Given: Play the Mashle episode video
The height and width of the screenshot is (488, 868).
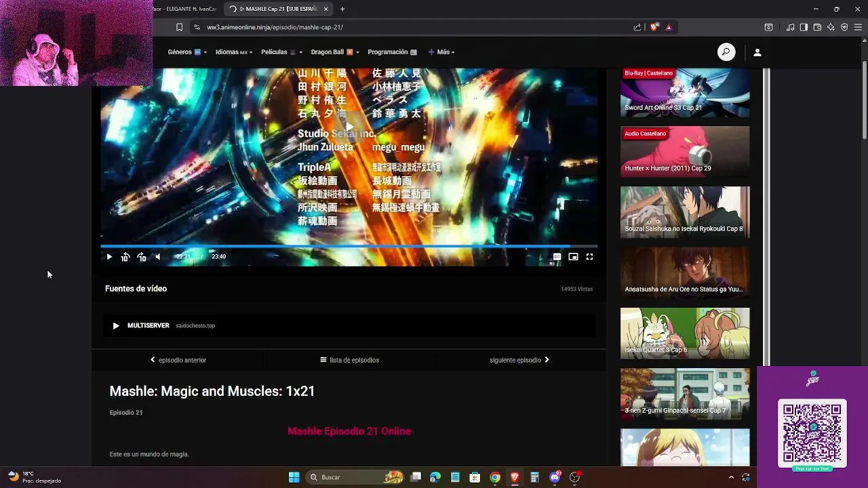Looking at the screenshot, I should pos(109,257).
